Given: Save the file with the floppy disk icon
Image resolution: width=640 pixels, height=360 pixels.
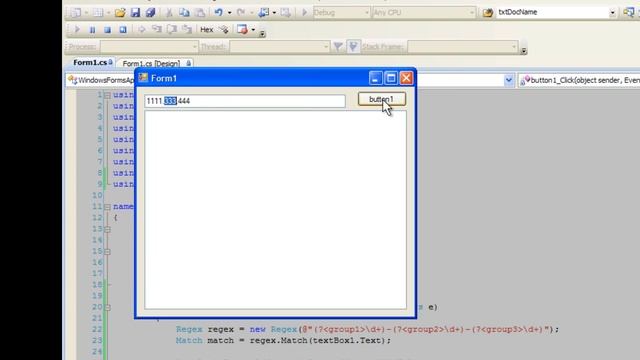Looking at the screenshot, I should pos(136,13).
